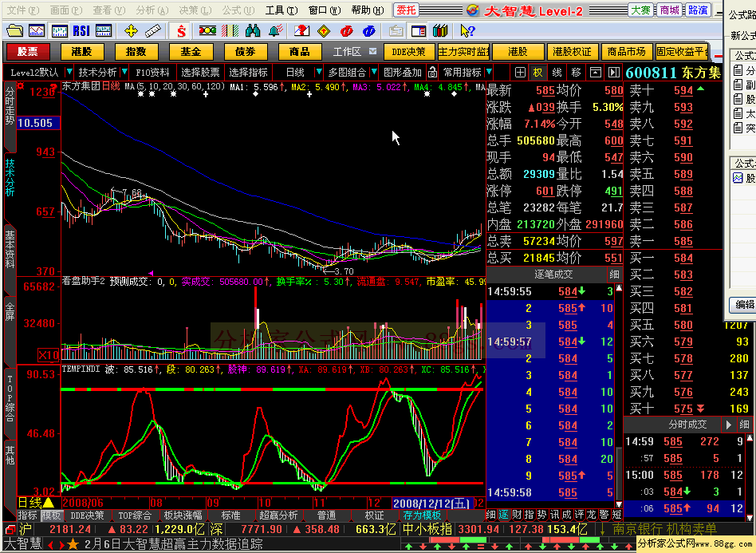This screenshot has width=756, height=553.
Task: Expand the arrow beside 分时成交 header
Action: point(729,425)
